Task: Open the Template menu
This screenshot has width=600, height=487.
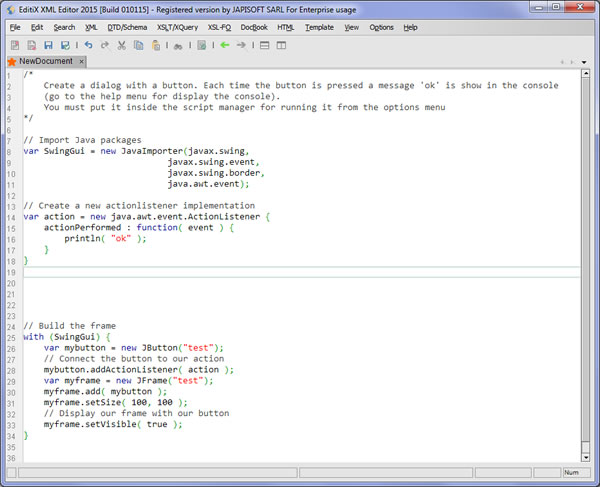Action: (319, 28)
